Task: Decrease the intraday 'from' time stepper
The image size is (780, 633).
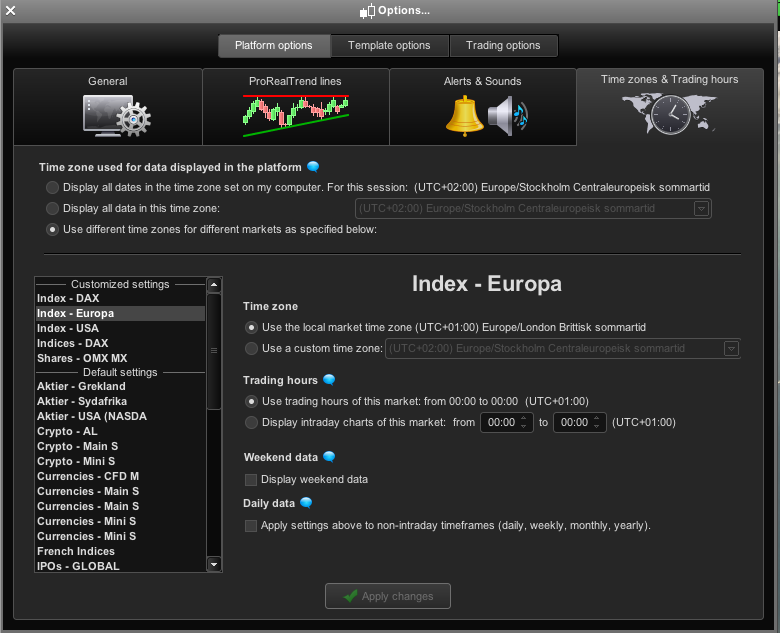Action: pyautogui.click(x=523, y=426)
